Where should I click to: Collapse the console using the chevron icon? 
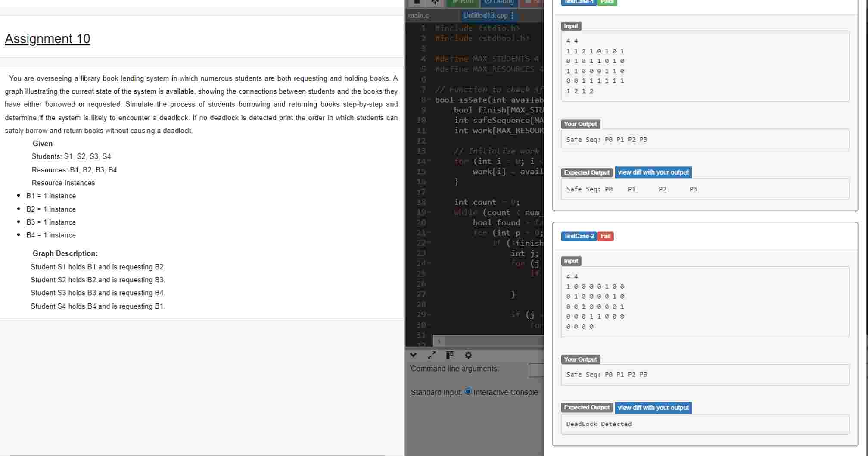(414, 355)
